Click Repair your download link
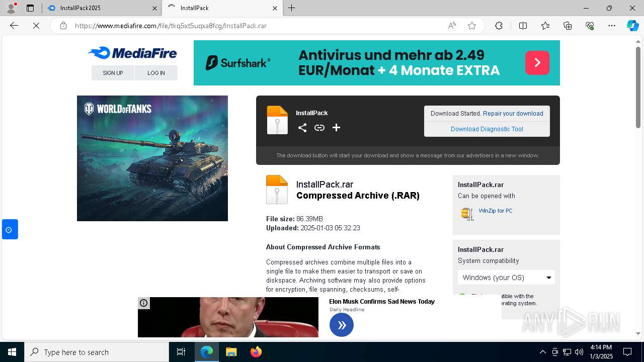 point(513,114)
